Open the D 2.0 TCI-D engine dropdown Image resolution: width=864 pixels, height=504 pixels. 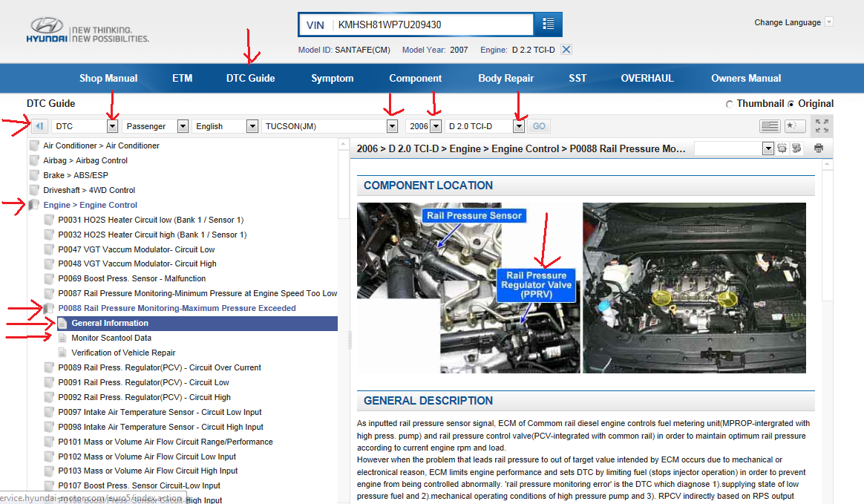[x=519, y=126]
